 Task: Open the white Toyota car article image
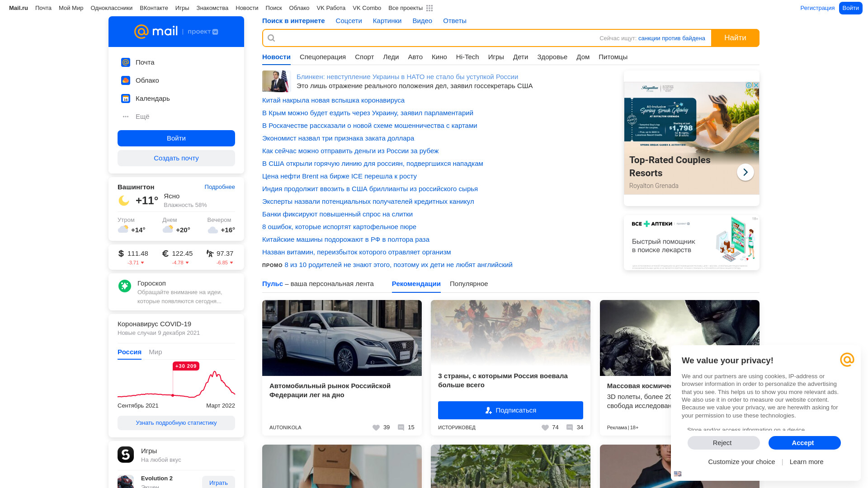coord(342,338)
